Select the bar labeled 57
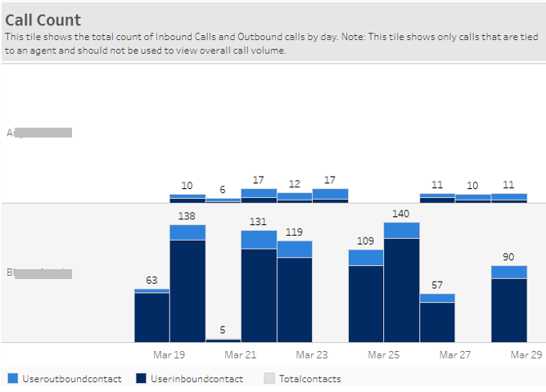 click(437, 319)
